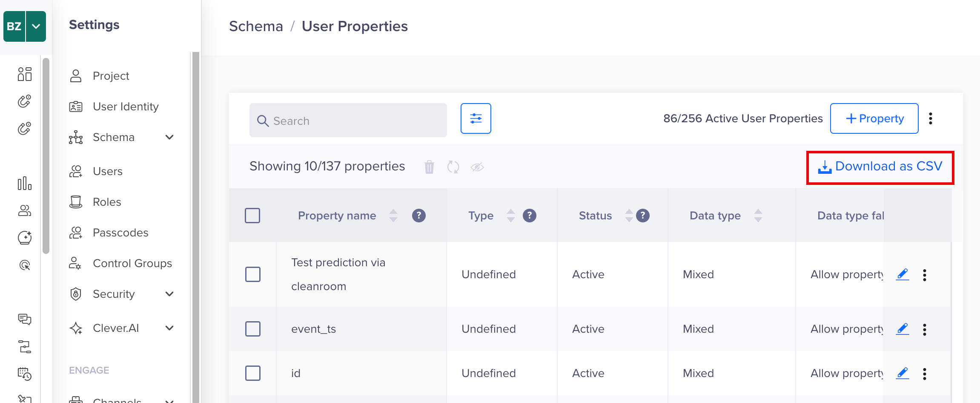Click the Schema breadcrumb link

(256, 26)
